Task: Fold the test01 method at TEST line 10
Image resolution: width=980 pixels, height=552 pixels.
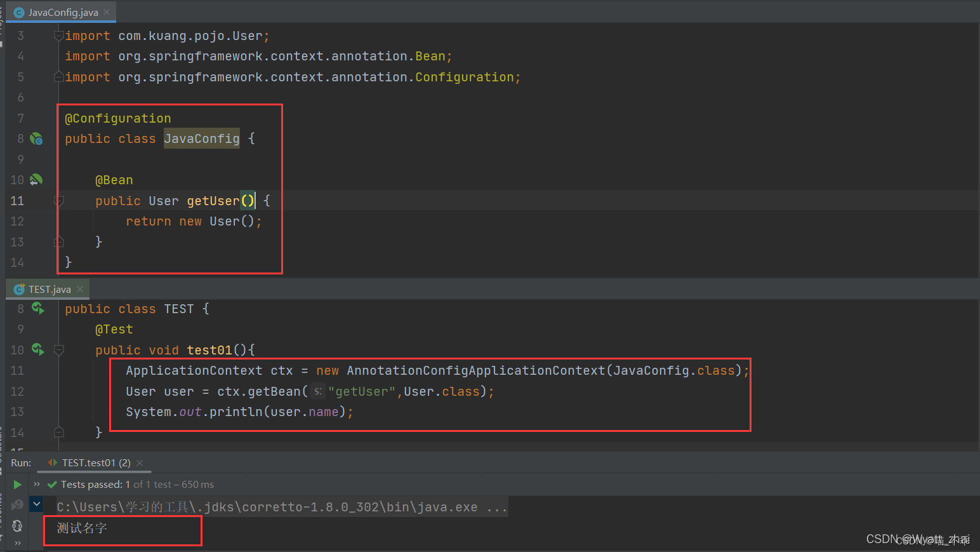Action: [x=59, y=349]
